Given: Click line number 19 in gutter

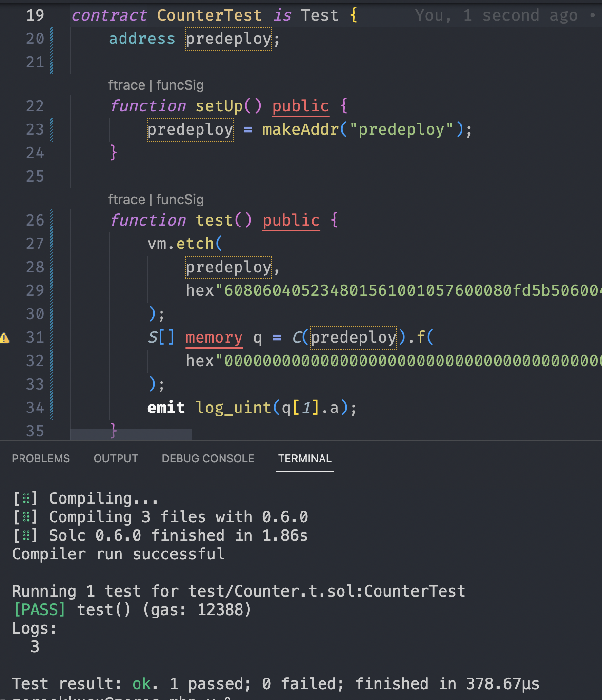Looking at the screenshot, I should (35, 15).
